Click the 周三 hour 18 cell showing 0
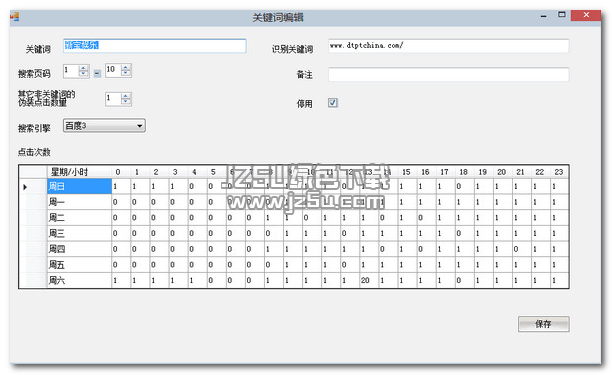612x375 pixels. coord(465,233)
